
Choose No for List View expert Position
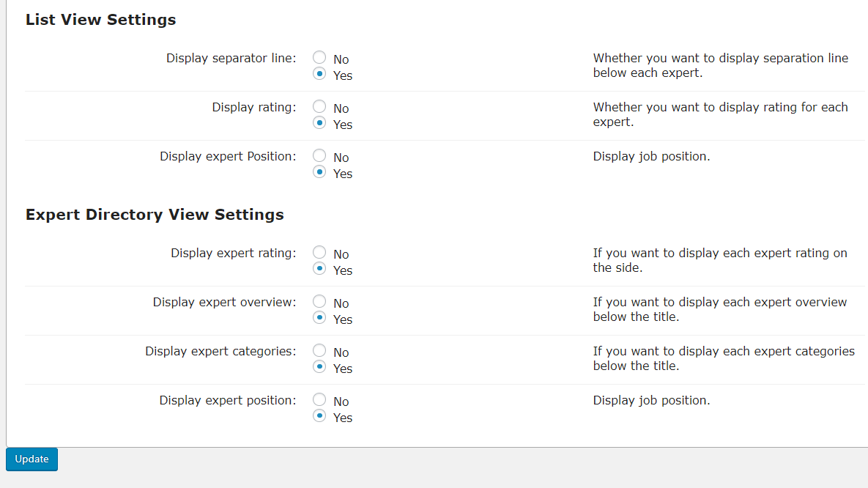[319, 155]
